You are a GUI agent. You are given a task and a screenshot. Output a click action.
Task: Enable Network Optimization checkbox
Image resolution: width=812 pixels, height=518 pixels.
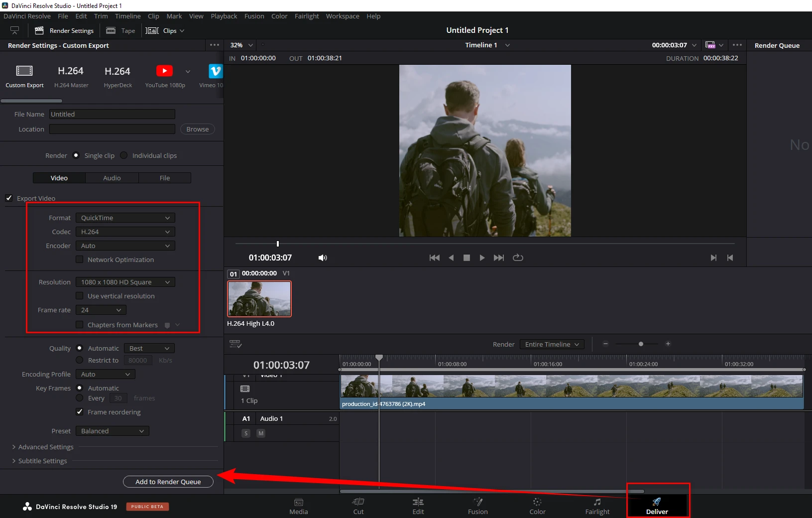click(79, 259)
